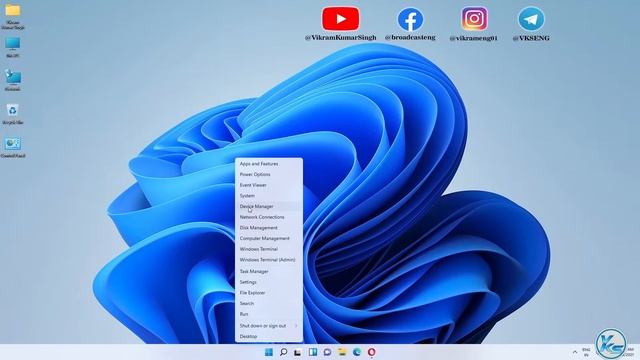Open the taskbar Search icon
Viewport: 640px width, 360px height.
pos(283,352)
